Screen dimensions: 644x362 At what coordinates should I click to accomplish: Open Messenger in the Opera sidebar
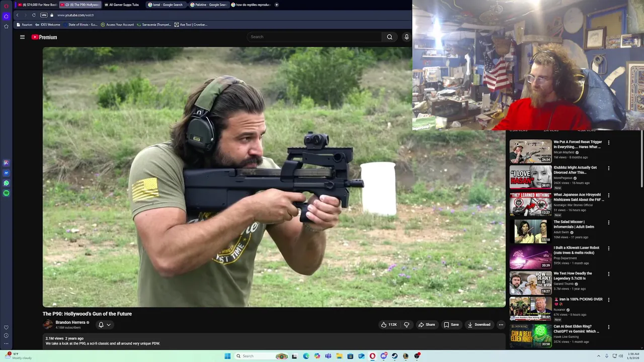point(6,173)
